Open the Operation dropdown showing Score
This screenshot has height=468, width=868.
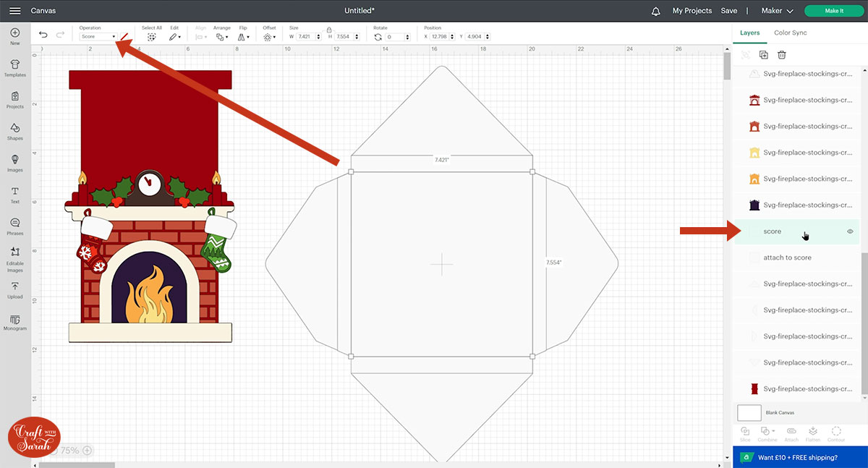coord(98,35)
